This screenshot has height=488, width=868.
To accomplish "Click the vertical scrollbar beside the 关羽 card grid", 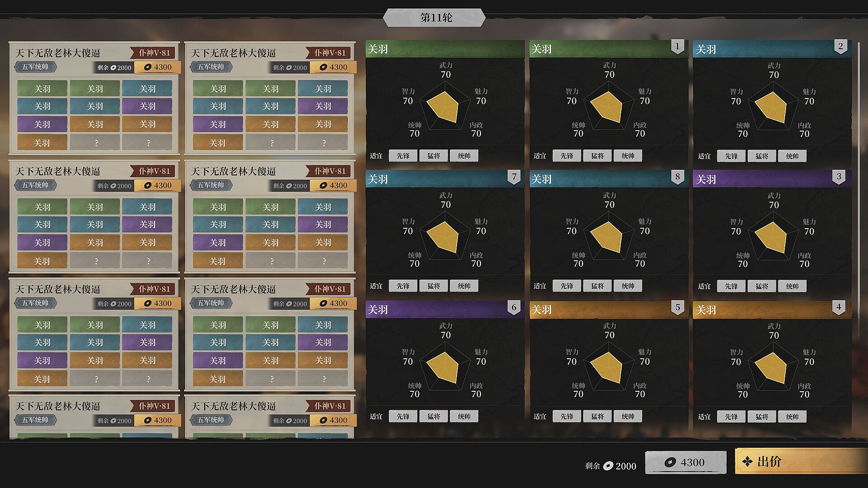I will click(858, 190).
